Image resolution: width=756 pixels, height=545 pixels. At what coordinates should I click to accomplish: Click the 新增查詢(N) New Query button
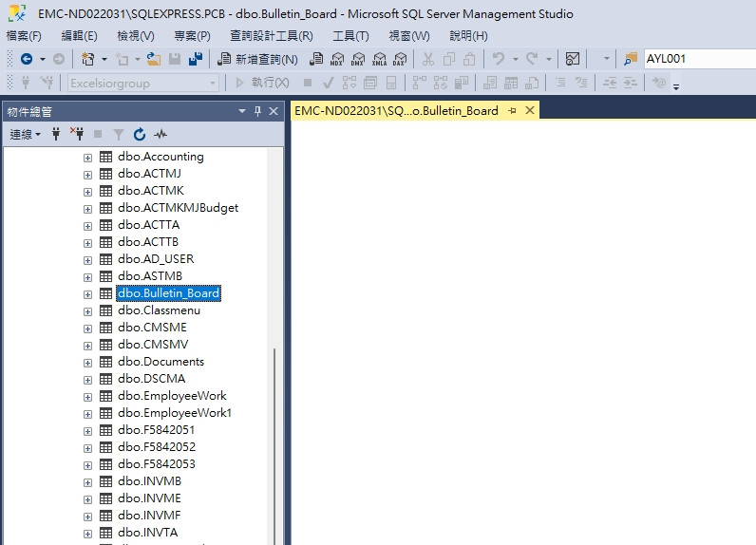(257, 59)
